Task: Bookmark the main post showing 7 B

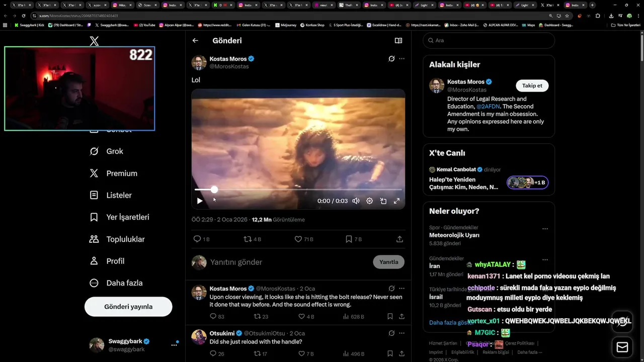Action: click(353, 239)
